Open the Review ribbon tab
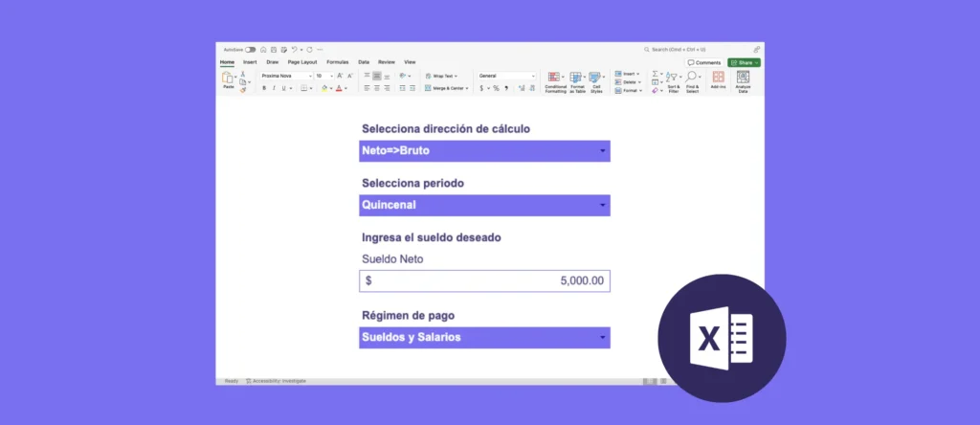 [x=387, y=62]
